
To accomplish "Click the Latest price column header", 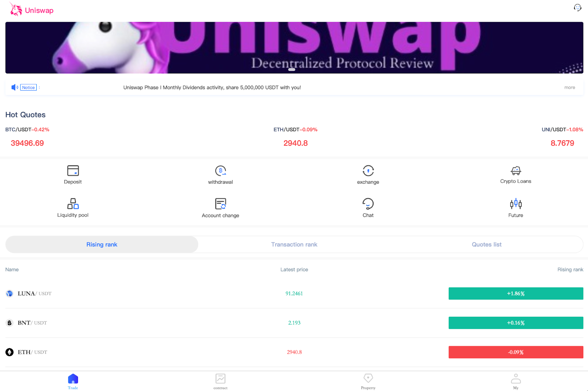I will (x=294, y=269).
